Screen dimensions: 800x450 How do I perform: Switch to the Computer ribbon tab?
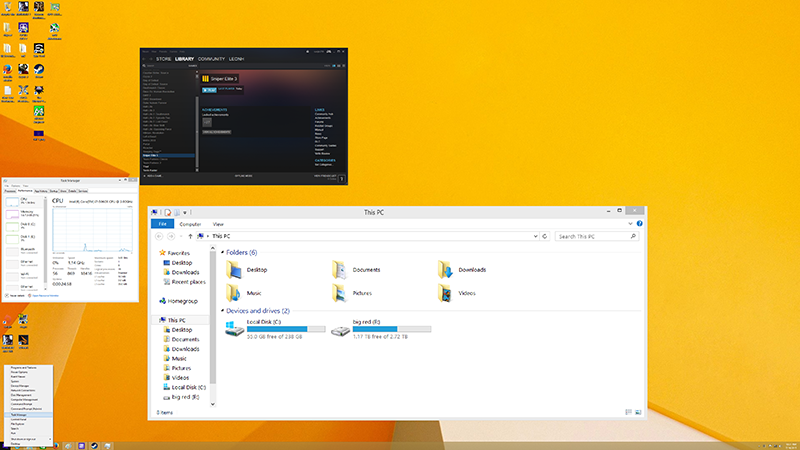point(190,224)
